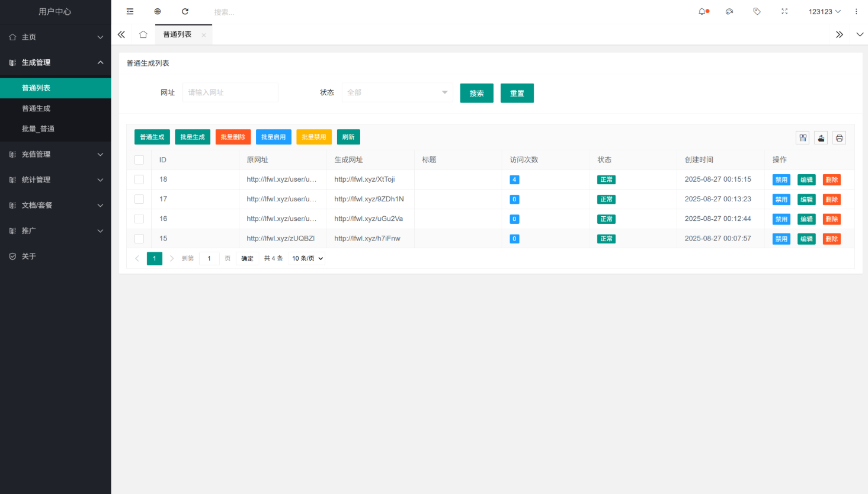Click the export table icon
The width and height of the screenshot is (868, 494).
click(x=821, y=138)
